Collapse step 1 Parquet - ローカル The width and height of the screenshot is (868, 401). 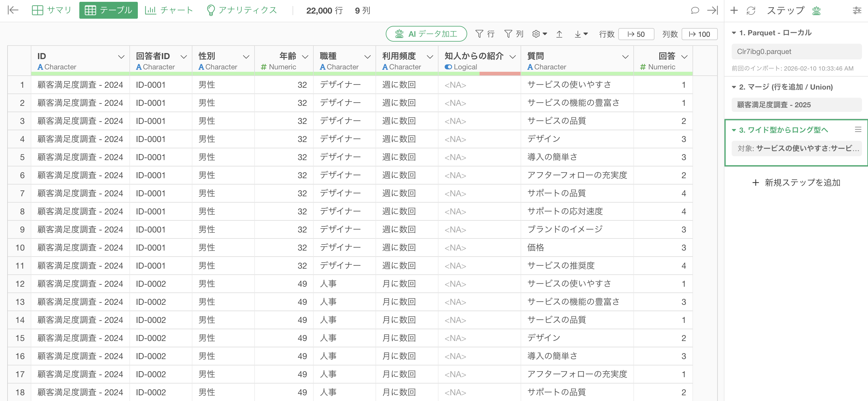pyautogui.click(x=734, y=33)
